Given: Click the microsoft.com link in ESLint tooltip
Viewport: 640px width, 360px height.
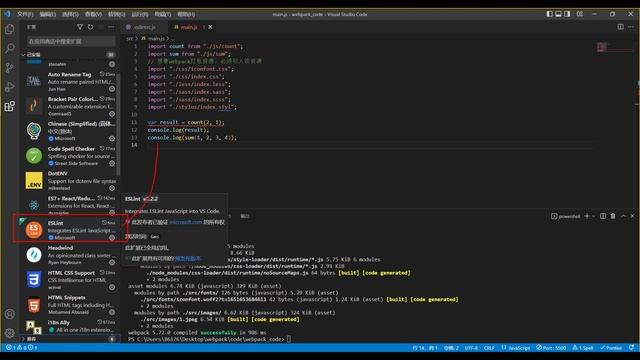Looking at the screenshot, I should point(186,222).
